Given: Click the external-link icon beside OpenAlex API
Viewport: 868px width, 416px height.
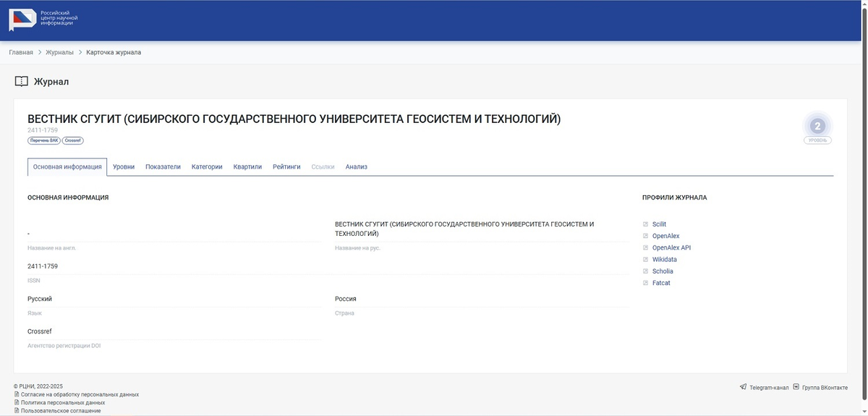Looking at the screenshot, I should pos(645,247).
